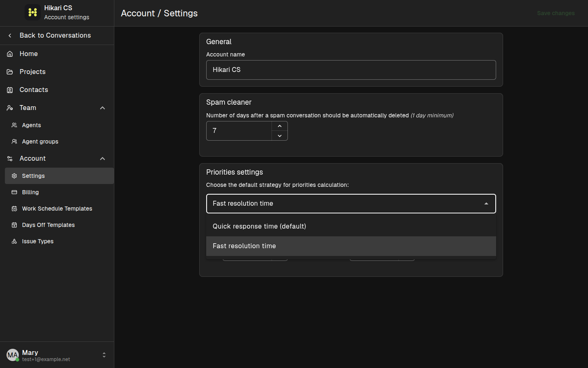
Task: Click the Contacts icon in sidebar
Action: 10,90
